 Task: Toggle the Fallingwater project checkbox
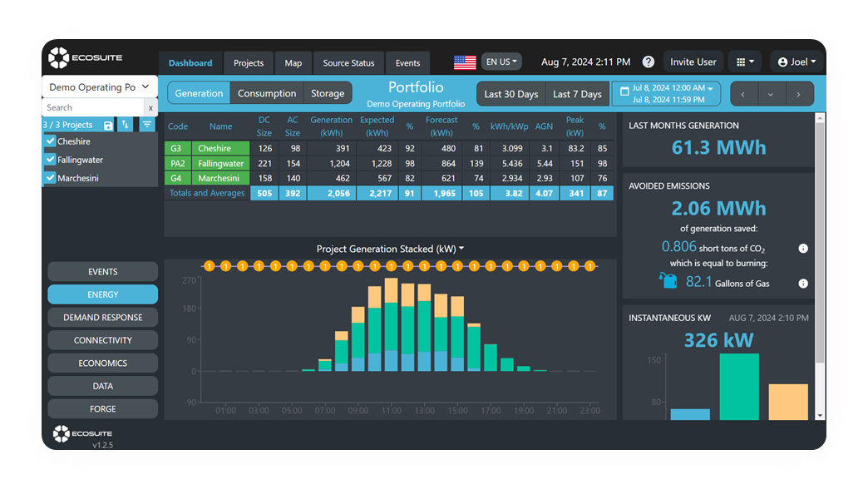tap(50, 160)
